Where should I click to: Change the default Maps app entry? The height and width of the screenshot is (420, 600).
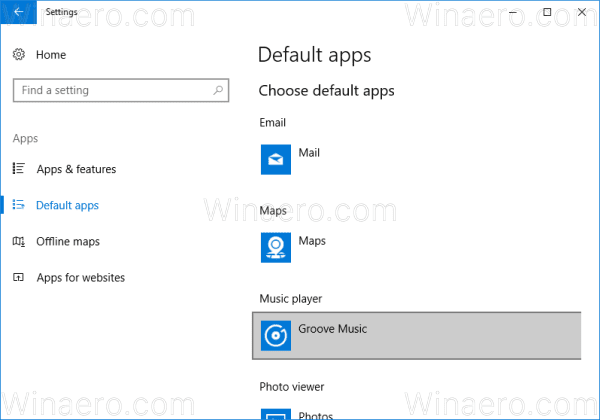click(416, 247)
